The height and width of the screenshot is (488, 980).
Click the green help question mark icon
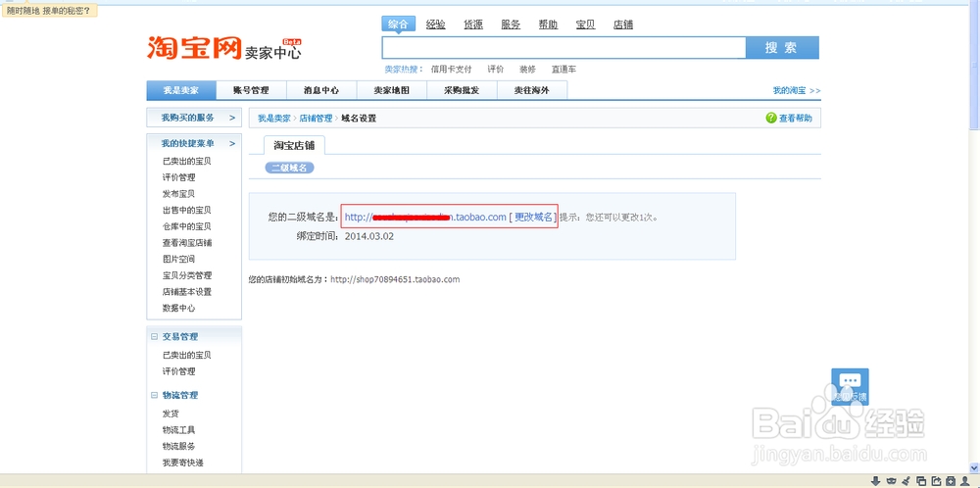[x=771, y=118]
